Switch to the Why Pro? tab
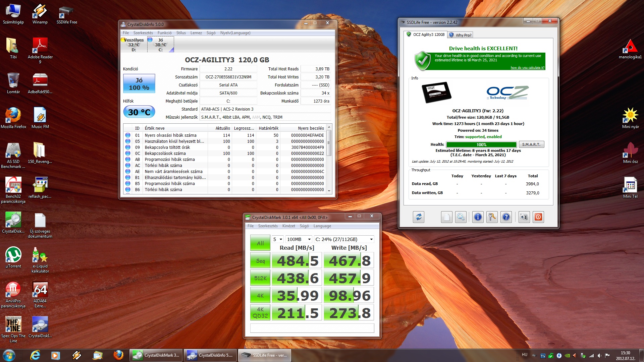Image resolution: width=644 pixels, height=362 pixels. 461,35
